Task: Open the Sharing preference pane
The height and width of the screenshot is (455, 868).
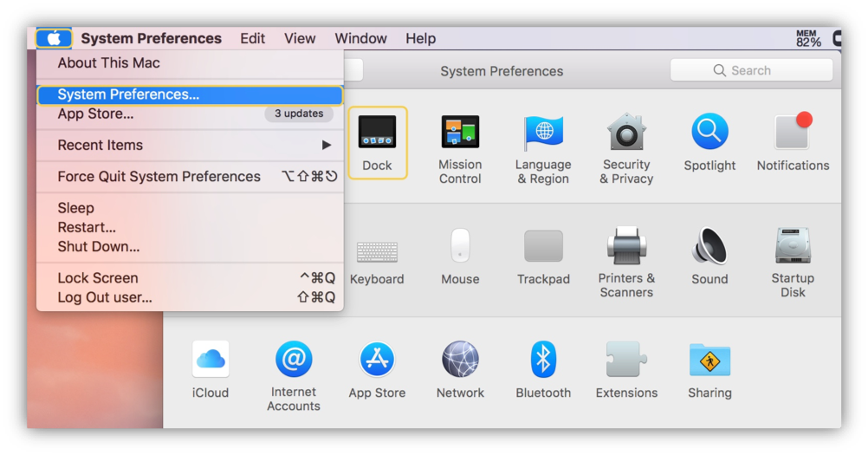Action: (709, 370)
